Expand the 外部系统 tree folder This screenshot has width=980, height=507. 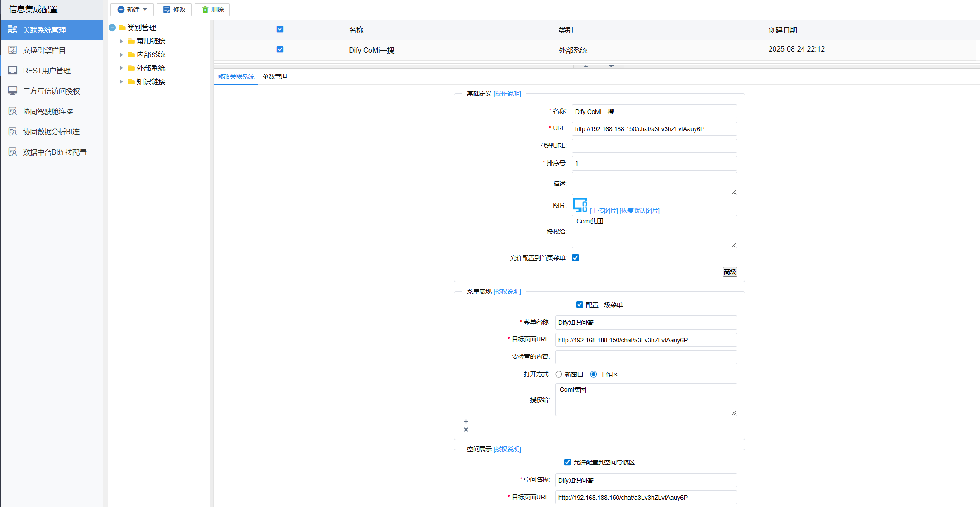tap(121, 68)
